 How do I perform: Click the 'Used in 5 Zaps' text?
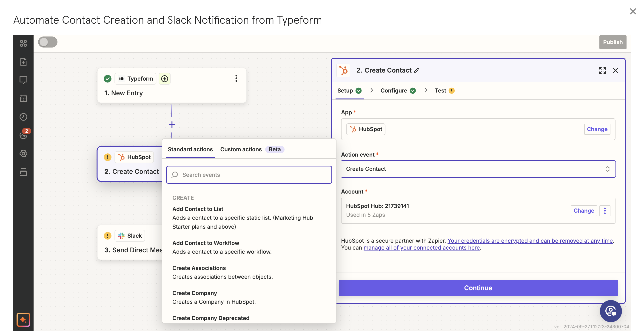(x=365, y=215)
